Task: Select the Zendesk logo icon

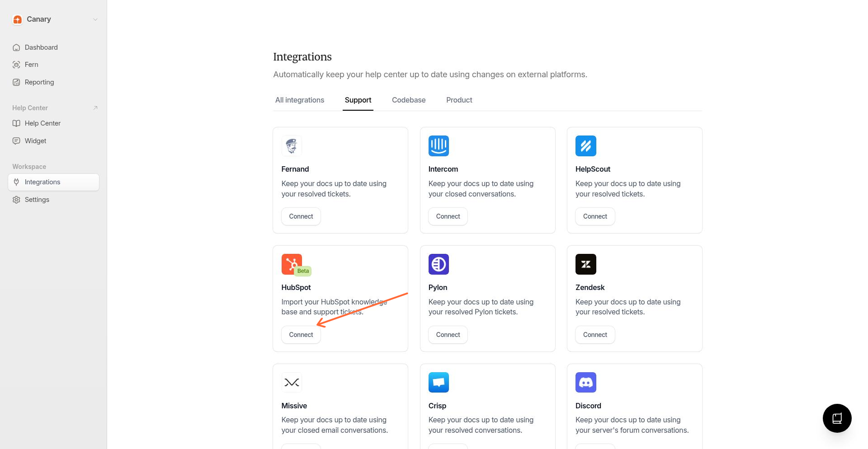Action: coord(585,264)
